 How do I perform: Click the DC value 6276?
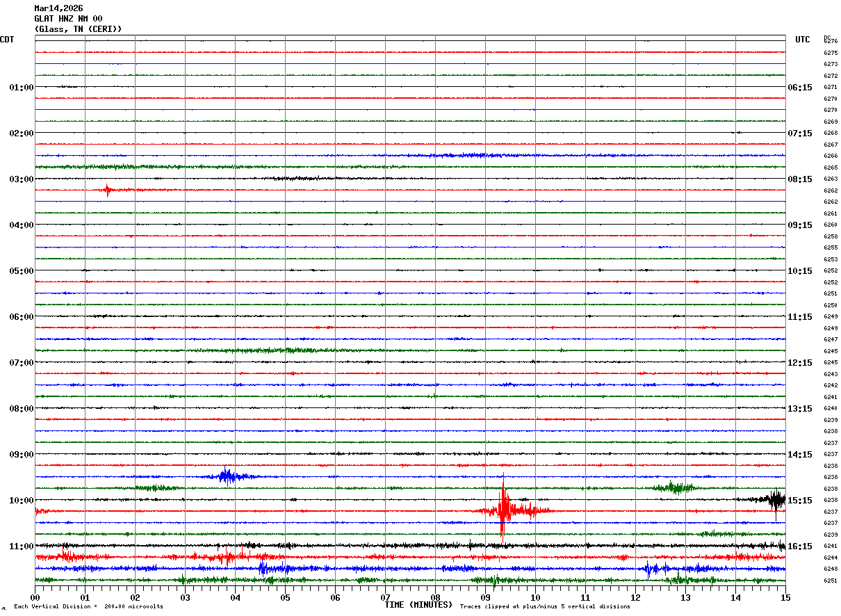(x=831, y=42)
